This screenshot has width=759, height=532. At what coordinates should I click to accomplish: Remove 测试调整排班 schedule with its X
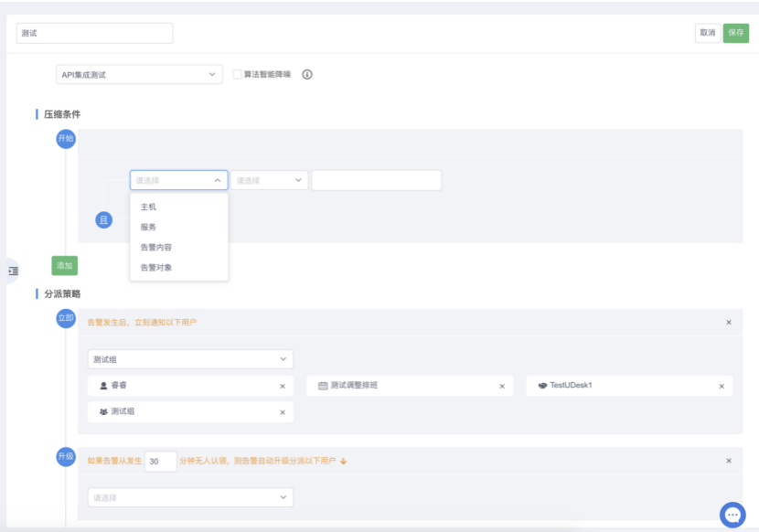502,387
